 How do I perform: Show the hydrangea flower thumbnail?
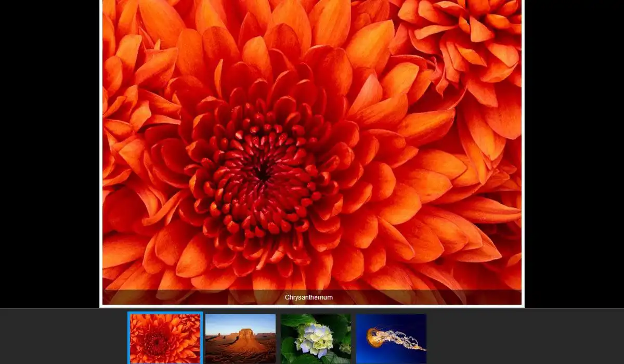(x=316, y=339)
